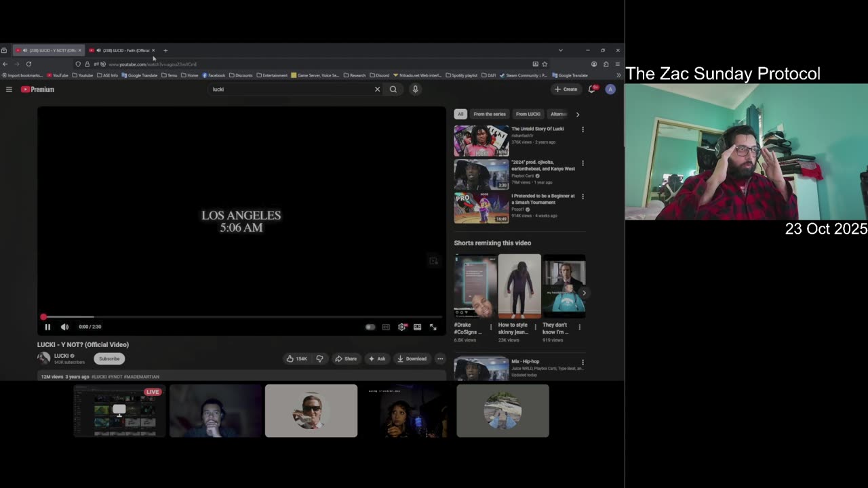
Task: Dislike the Y NOT? video
Action: [319, 359]
